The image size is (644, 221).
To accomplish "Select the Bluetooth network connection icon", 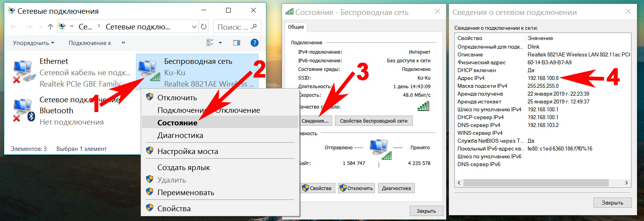I will [x=24, y=110].
